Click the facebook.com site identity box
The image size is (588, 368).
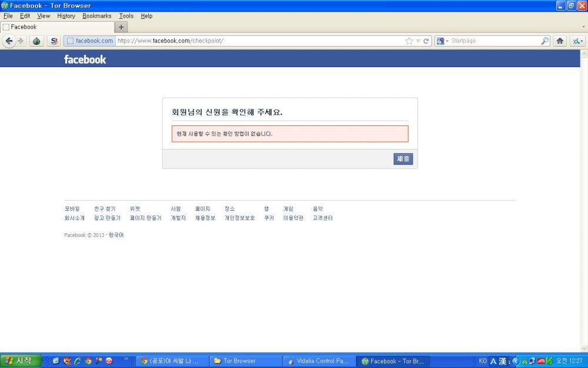click(x=89, y=41)
